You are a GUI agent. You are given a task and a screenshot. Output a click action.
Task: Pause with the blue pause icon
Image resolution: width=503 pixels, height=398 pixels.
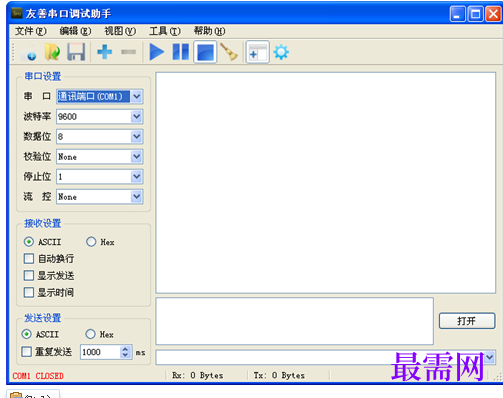(x=181, y=52)
